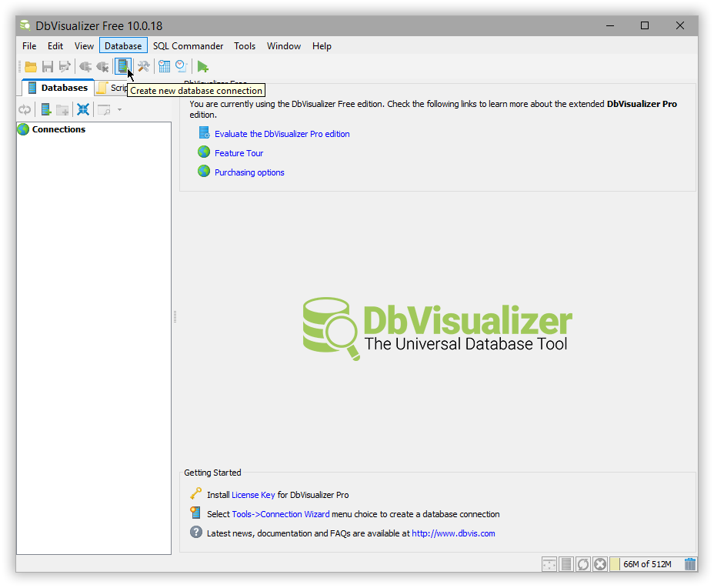Click the memory usage bar 66M of 512M
The height and width of the screenshot is (588, 714).
click(646, 564)
